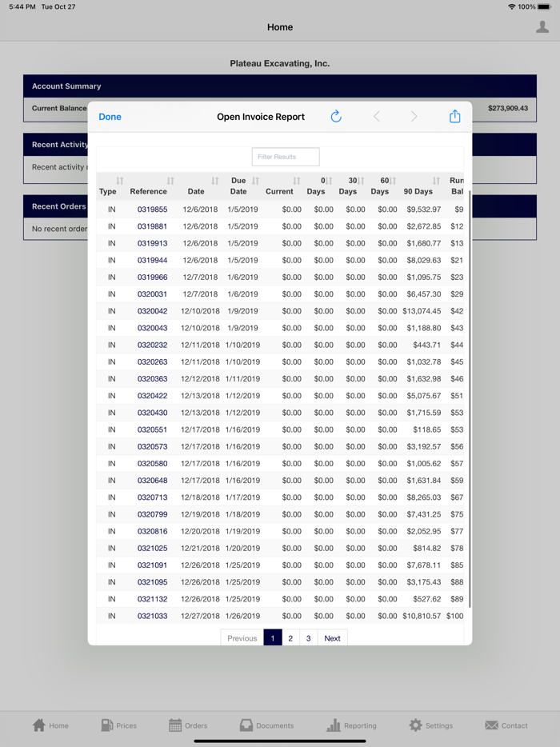The image size is (560, 747).
Task: Open invoice 0320263
Action: (153, 362)
